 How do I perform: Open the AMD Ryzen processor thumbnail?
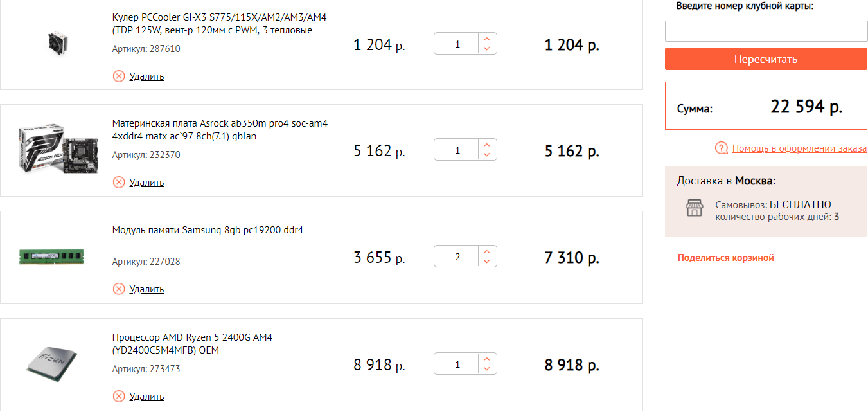(52, 364)
